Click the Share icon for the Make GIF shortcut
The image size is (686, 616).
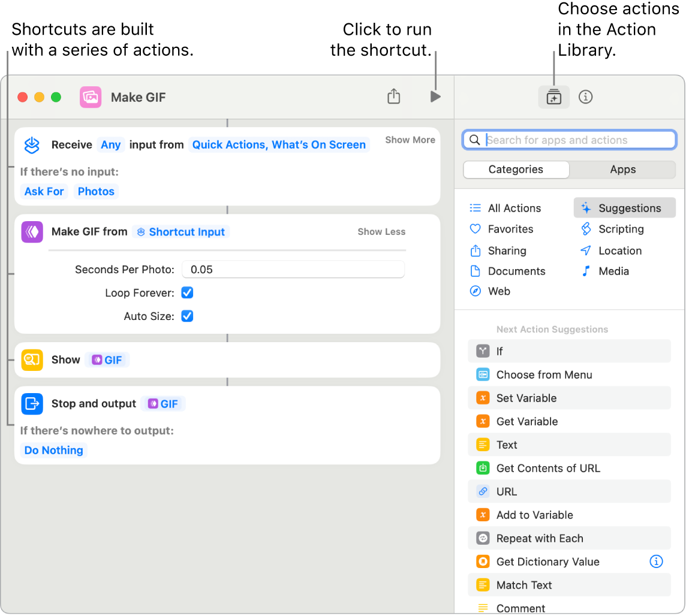click(393, 96)
